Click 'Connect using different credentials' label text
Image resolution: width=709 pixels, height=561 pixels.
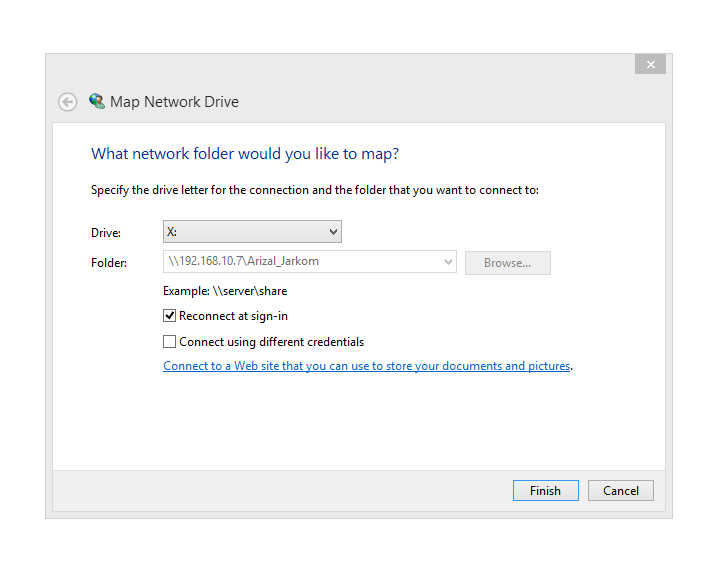pos(271,342)
